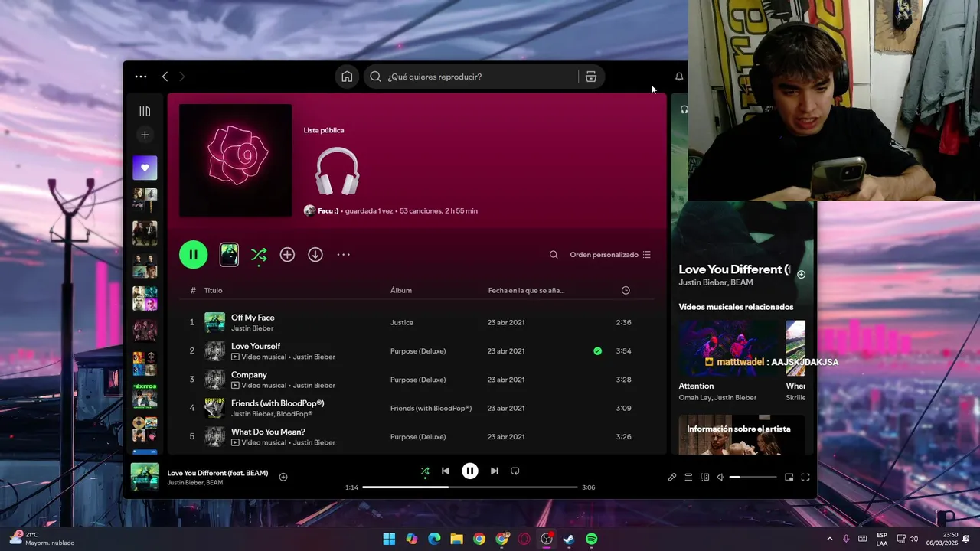Skip to the next track

[x=495, y=471]
